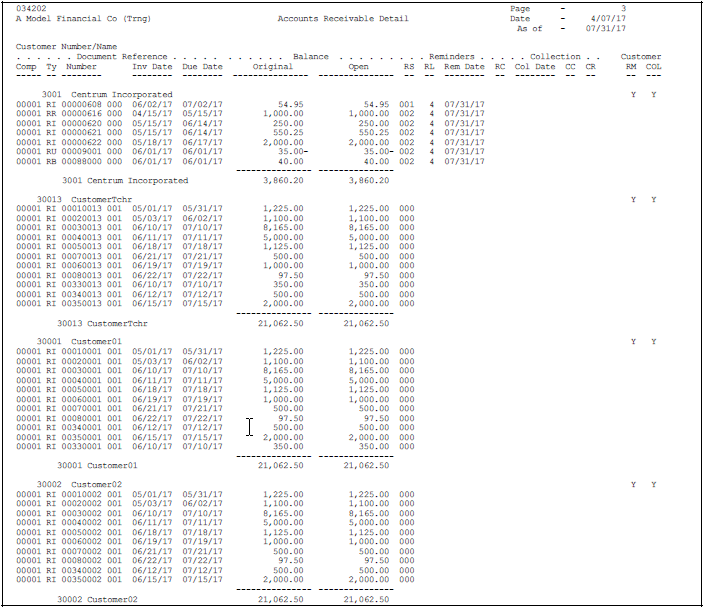Click document number 00350002
The image size is (704, 608).
tap(81, 580)
